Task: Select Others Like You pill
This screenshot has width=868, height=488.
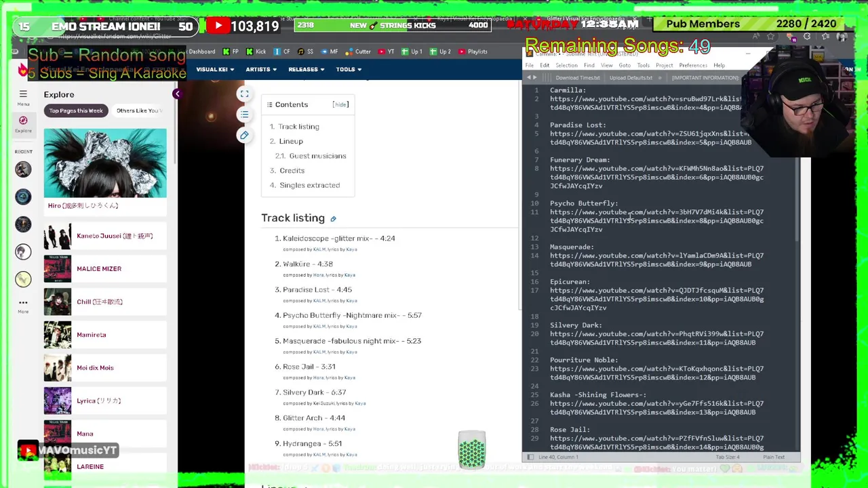Action: tap(138, 110)
